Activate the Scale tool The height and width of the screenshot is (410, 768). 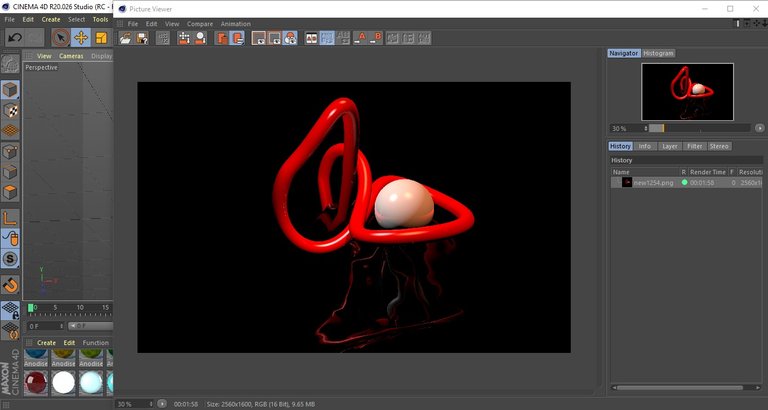(101, 38)
